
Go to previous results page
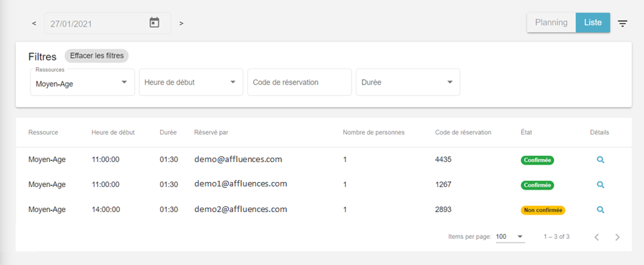pos(597,237)
